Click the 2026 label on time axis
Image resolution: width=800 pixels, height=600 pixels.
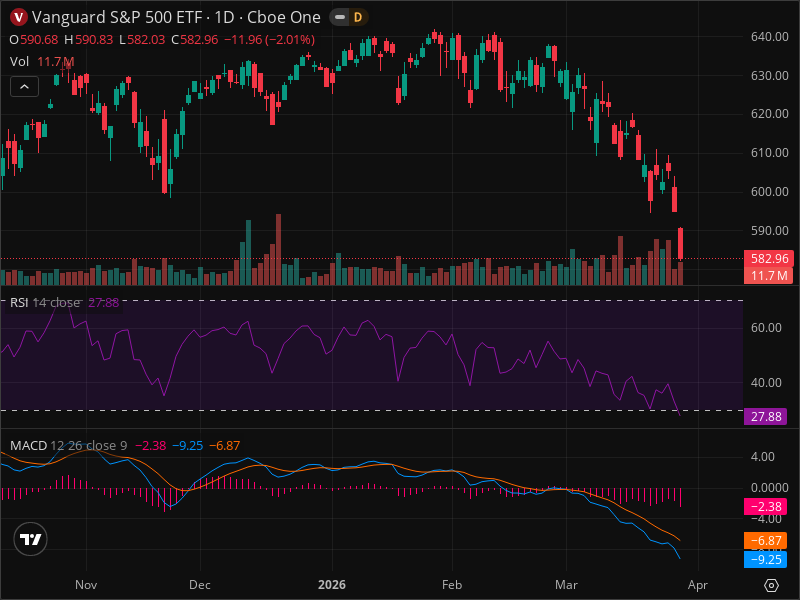pos(332,585)
